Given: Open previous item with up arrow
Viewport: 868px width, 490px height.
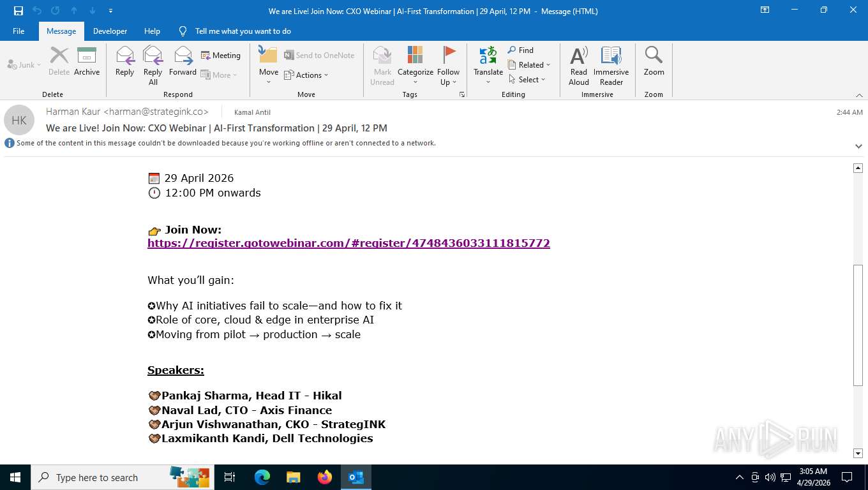Looking at the screenshot, I should 74,11.
